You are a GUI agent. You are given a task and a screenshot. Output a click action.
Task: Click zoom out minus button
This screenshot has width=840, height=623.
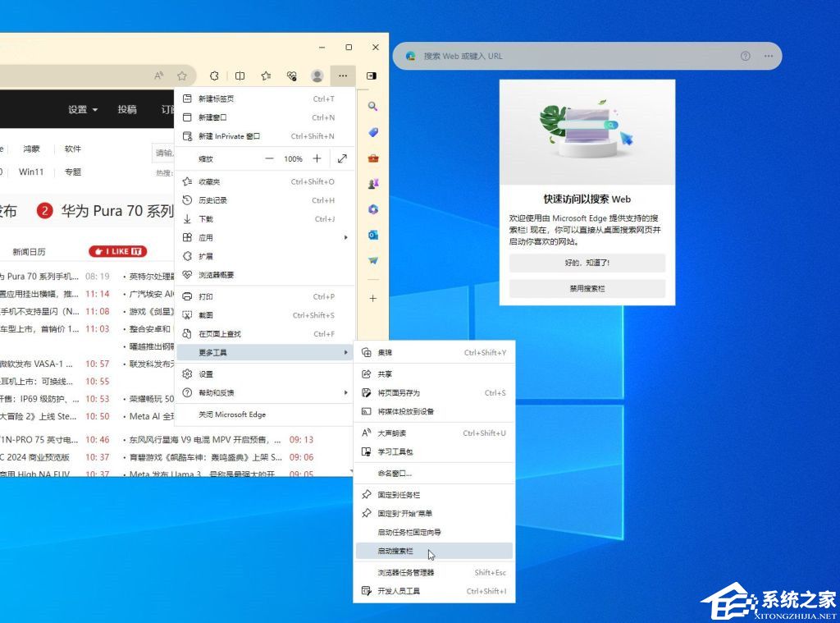pos(269,158)
